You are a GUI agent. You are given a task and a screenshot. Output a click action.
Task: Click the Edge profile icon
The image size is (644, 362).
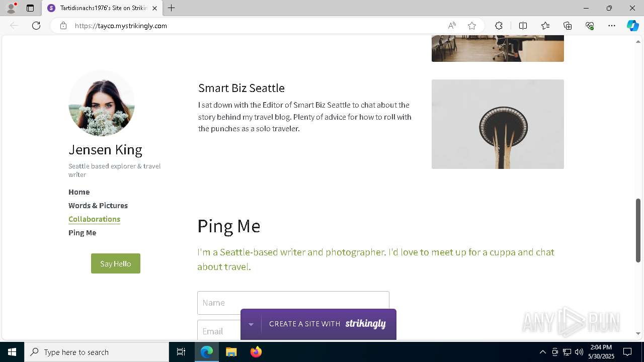[x=11, y=8]
